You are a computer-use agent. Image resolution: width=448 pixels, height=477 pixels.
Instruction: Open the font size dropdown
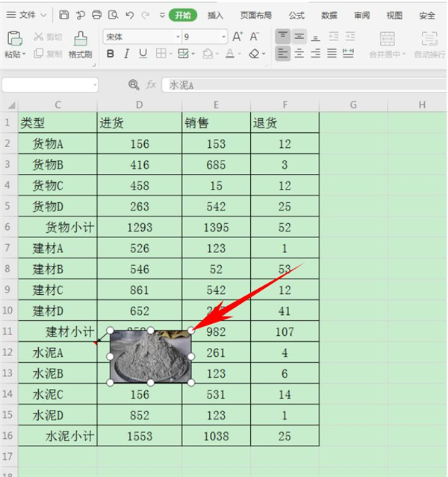click(x=223, y=37)
